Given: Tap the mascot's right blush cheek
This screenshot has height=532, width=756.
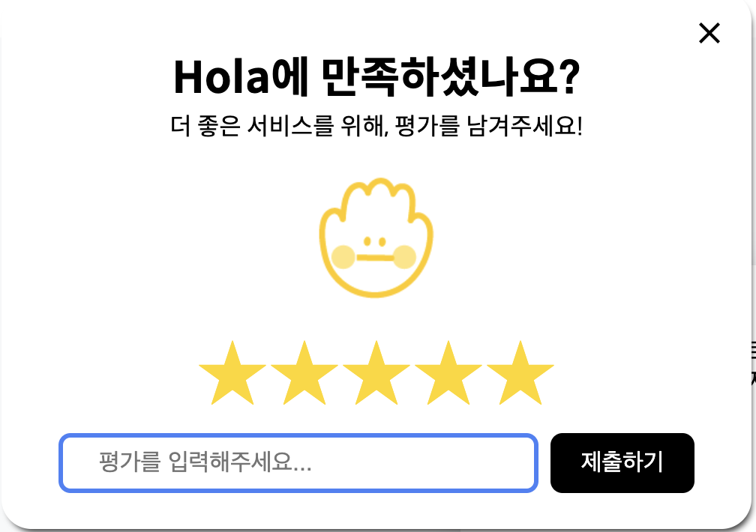Looking at the screenshot, I should [x=404, y=257].
